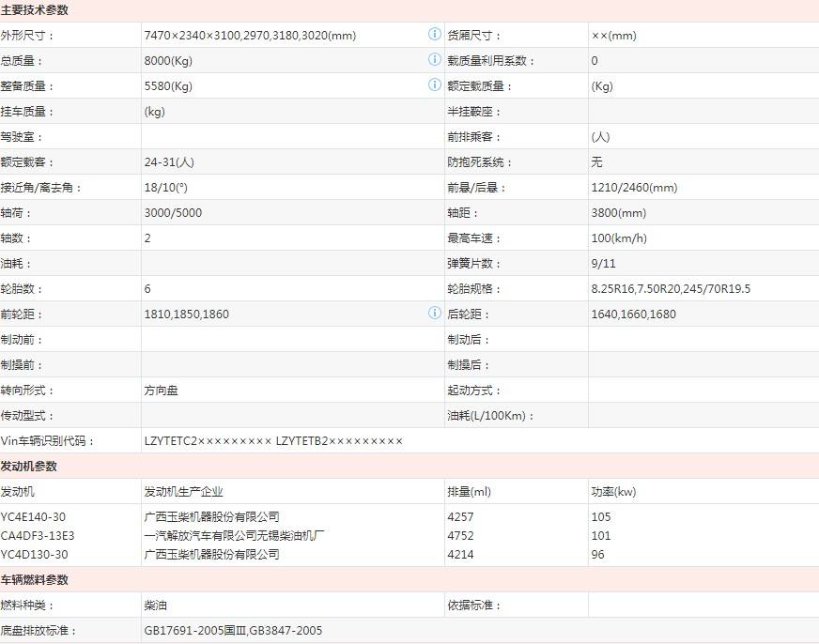Click steering type value 方向盘

(161, 391)
